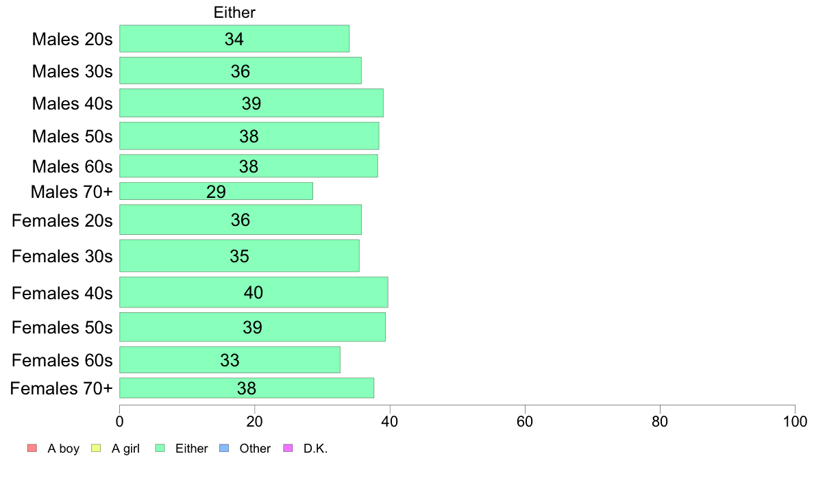The height and width of the screenshot is (504, 814).
Task: Click the 'A boy' legend label text
Action: pos(63,449)
